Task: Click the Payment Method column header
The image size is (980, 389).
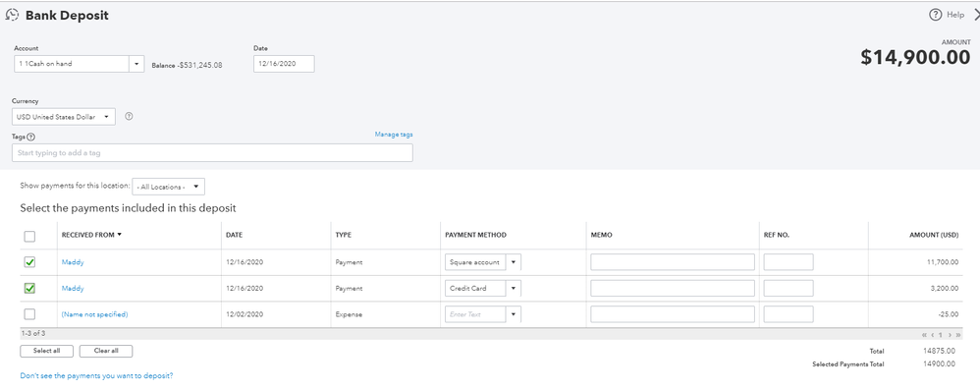Action: point(475,235)
